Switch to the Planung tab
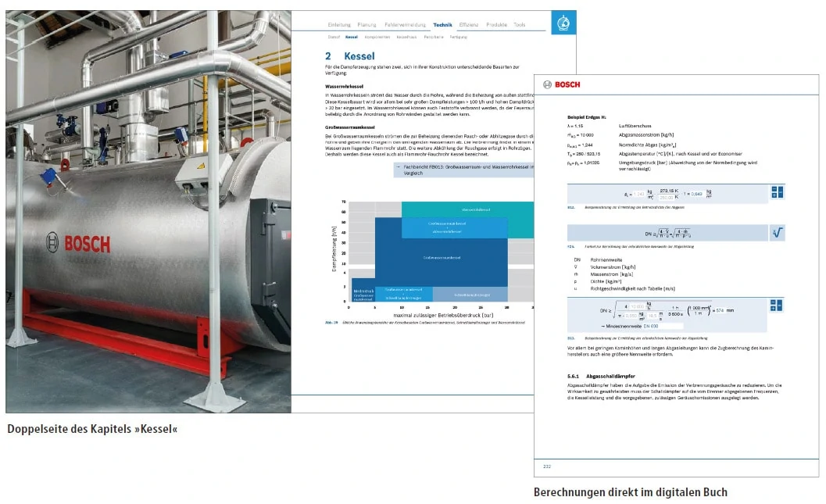826x504 pixels. coord(367,25)
